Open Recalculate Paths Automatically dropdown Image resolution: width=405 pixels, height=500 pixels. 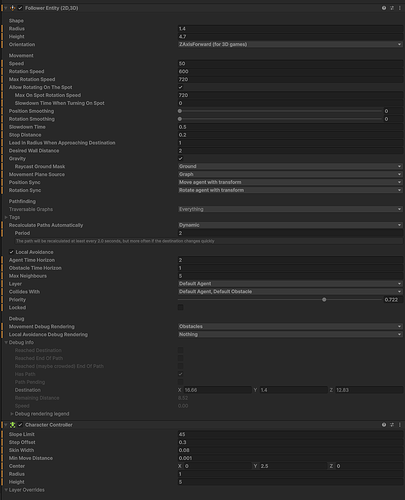290,225
